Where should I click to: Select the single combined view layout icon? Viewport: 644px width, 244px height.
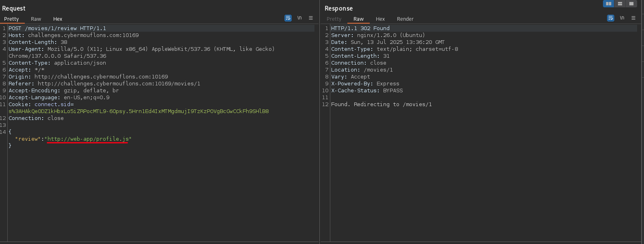point(631,4)
